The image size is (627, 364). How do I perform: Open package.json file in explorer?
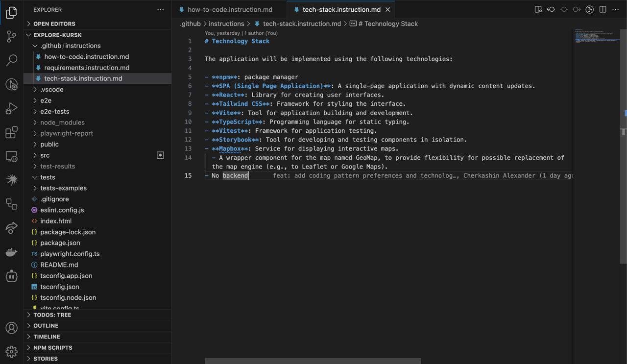tap(60, 243)
